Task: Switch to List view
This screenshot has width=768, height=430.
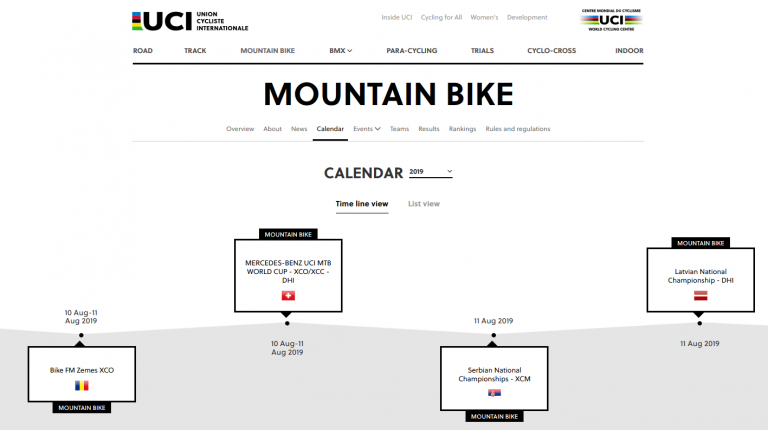Action: [424, 204]
